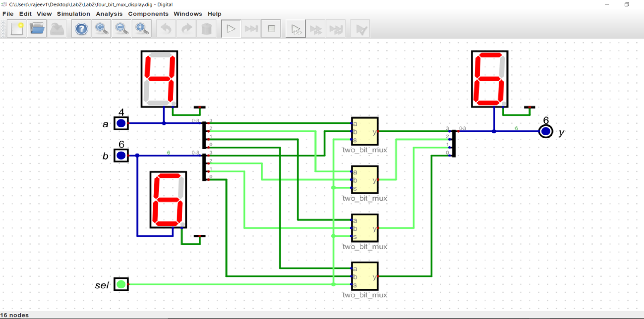Toggle input pin b

121,156
